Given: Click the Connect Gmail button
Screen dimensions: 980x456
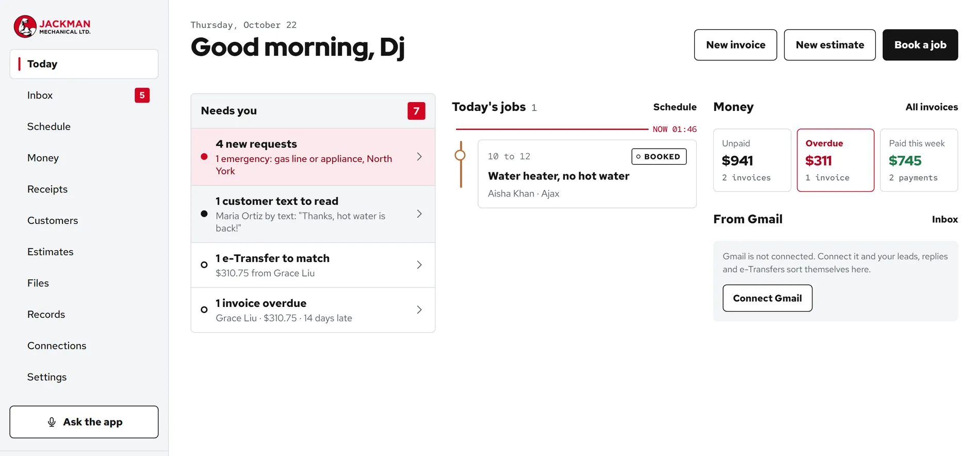Looking at the screenshot, I should pyautogui.click(x=767, y=298).
